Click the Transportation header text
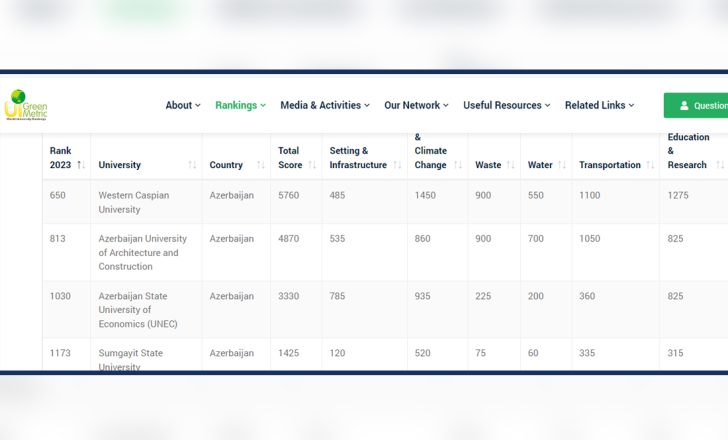Viewport: 728px width, 440px height. [x=610, y=165]
